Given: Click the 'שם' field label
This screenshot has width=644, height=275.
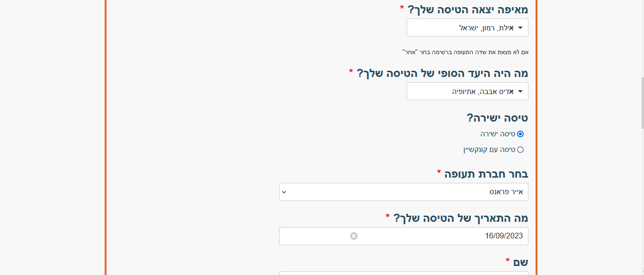Looking at the screenshot, I should click(517, 262).
